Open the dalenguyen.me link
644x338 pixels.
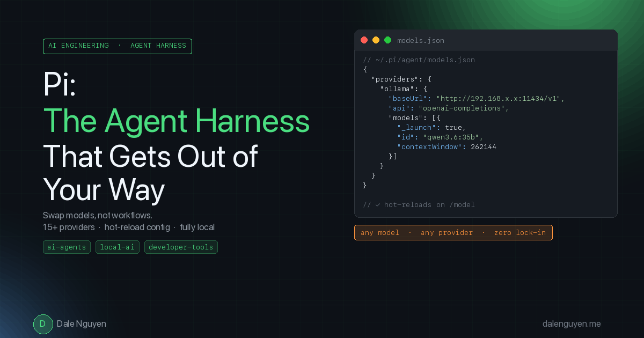[572, 324]
